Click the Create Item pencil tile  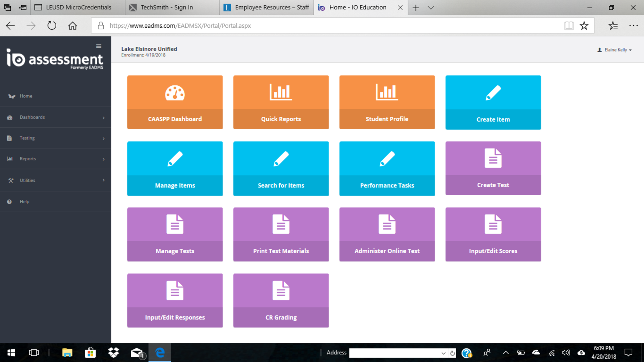tap(493, 102)
